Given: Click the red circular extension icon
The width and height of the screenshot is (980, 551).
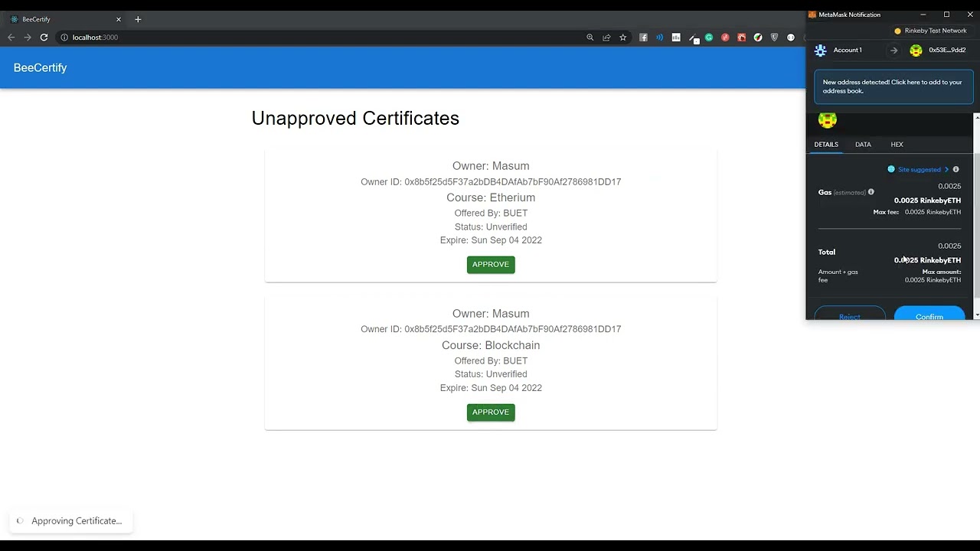Looking at the screenshot, I should click(725, 37).
